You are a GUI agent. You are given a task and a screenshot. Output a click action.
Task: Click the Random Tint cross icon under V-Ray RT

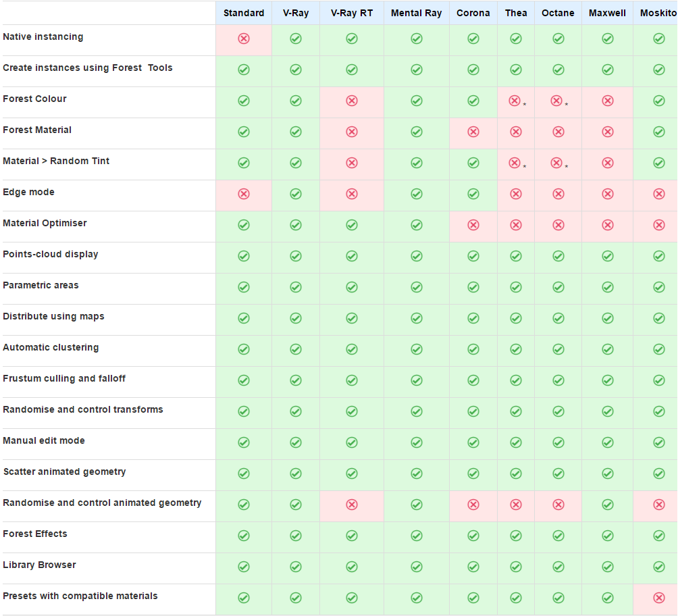tap(352, 163)
